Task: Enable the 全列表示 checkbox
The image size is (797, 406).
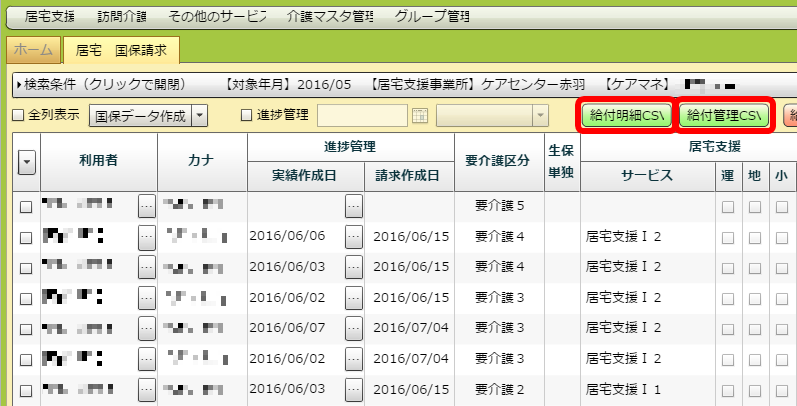Action: click(x=17, y=116)
